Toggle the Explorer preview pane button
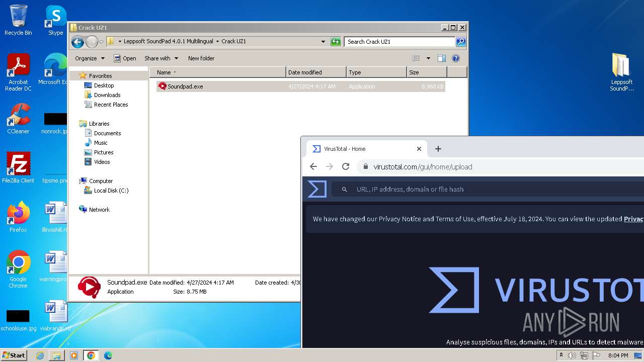This screenshot has width=644, height=362. tap(441, 58)
